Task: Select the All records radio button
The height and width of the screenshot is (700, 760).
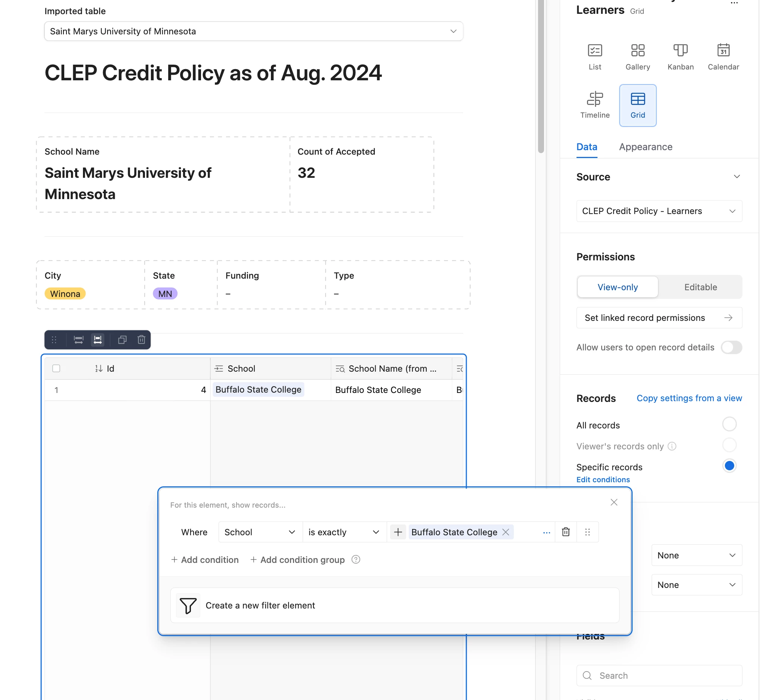Action: coord(729,424)
